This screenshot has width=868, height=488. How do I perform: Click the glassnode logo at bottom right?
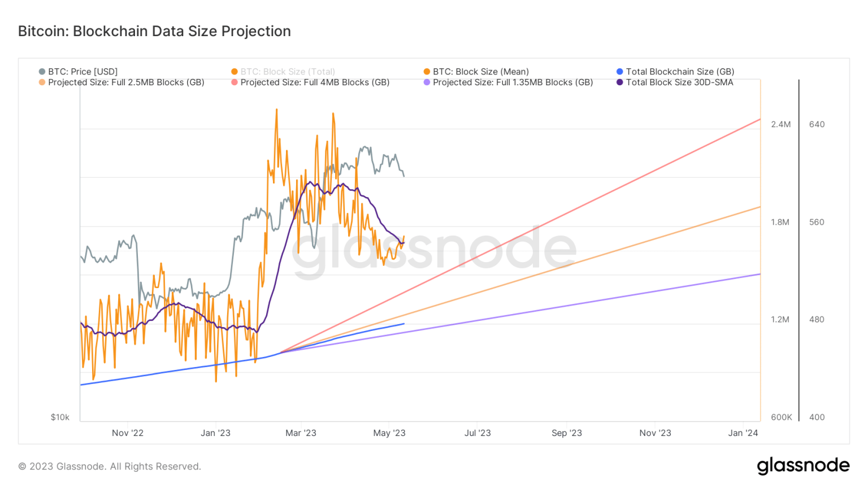pos(803,465)
